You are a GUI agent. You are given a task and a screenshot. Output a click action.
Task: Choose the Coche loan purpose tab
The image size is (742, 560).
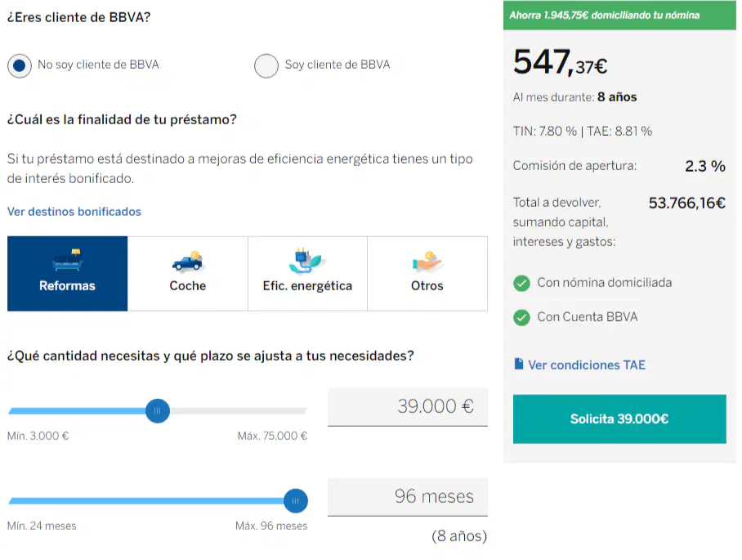coord(188,274)
